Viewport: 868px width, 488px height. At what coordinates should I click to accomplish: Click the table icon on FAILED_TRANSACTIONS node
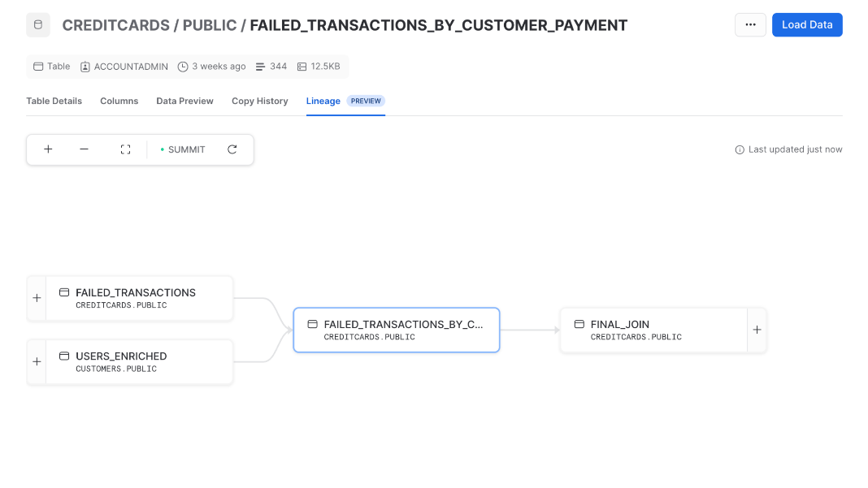64,292
